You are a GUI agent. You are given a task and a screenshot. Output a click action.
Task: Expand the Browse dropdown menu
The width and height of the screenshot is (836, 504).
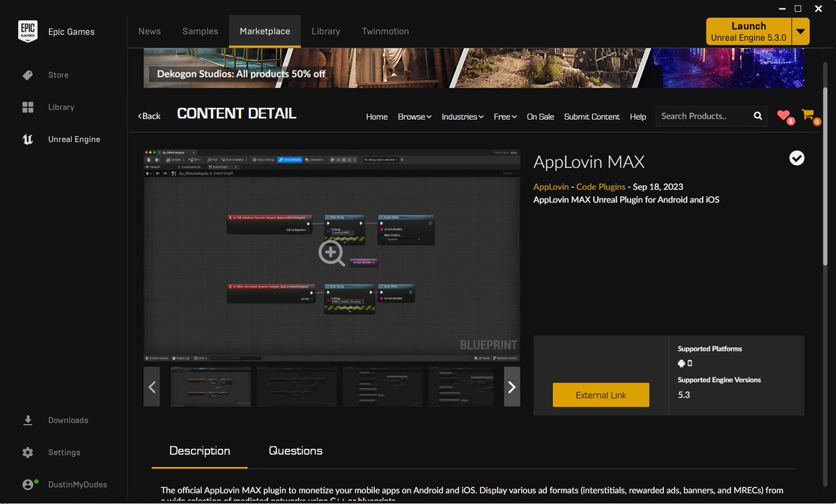(415, 117)
